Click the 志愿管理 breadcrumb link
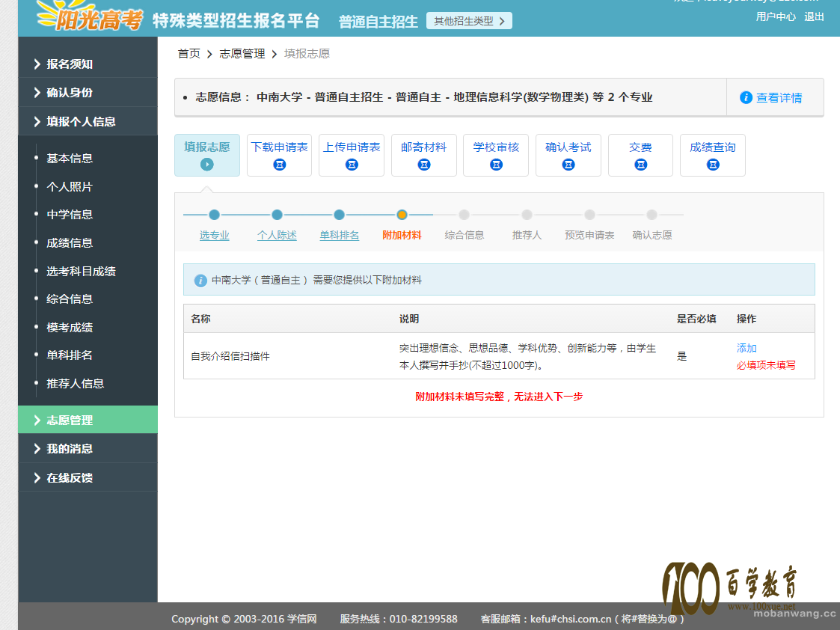 (242, 54)
